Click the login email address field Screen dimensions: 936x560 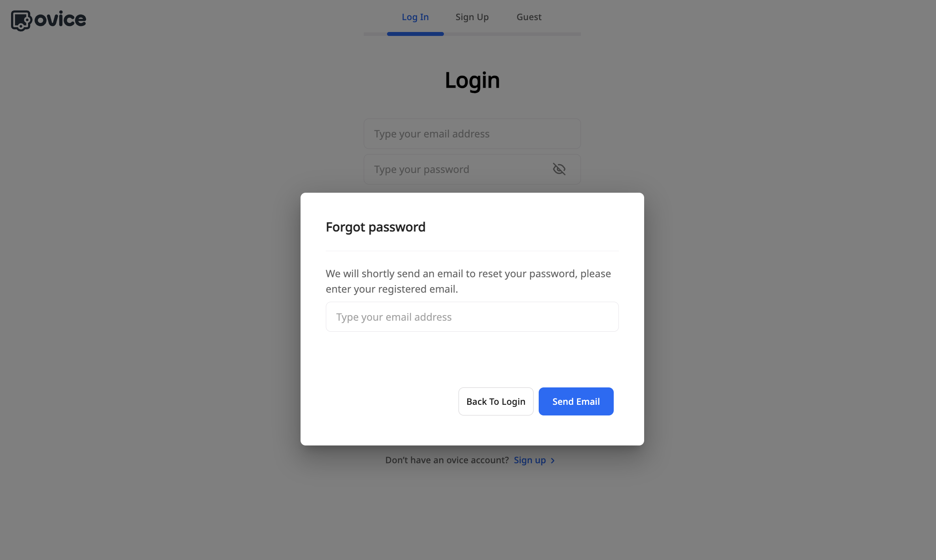(x=472, y=133)
